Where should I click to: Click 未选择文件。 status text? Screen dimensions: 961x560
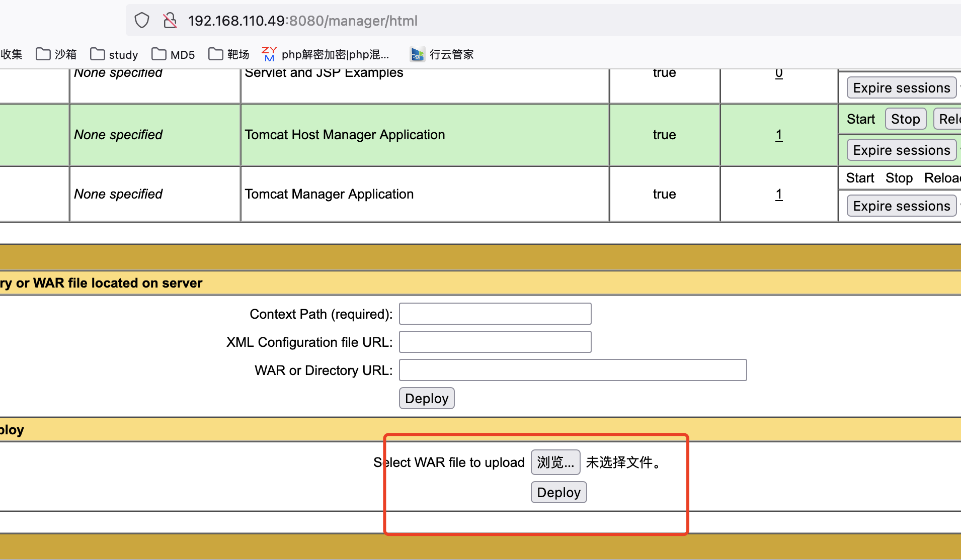point(623,462)
